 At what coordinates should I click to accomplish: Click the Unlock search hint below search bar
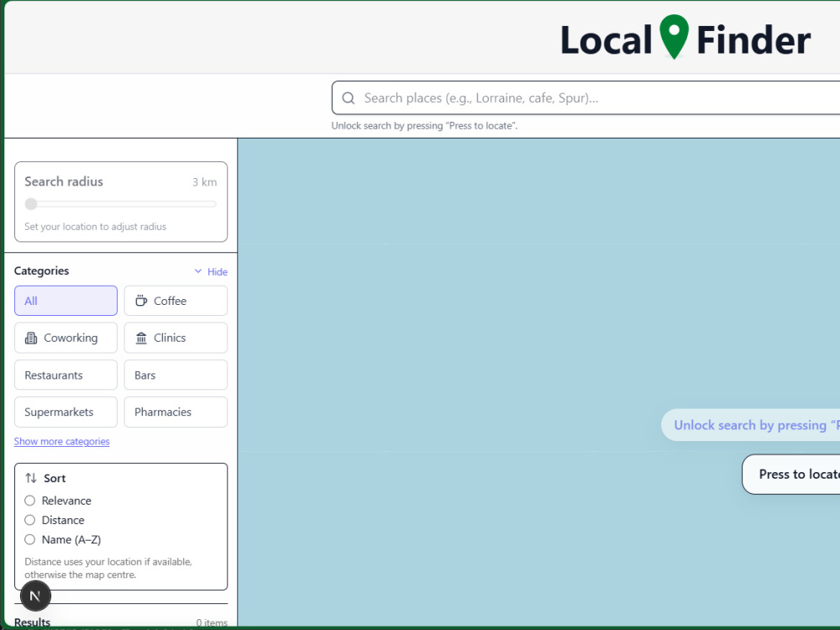click(x=424, y=126)
